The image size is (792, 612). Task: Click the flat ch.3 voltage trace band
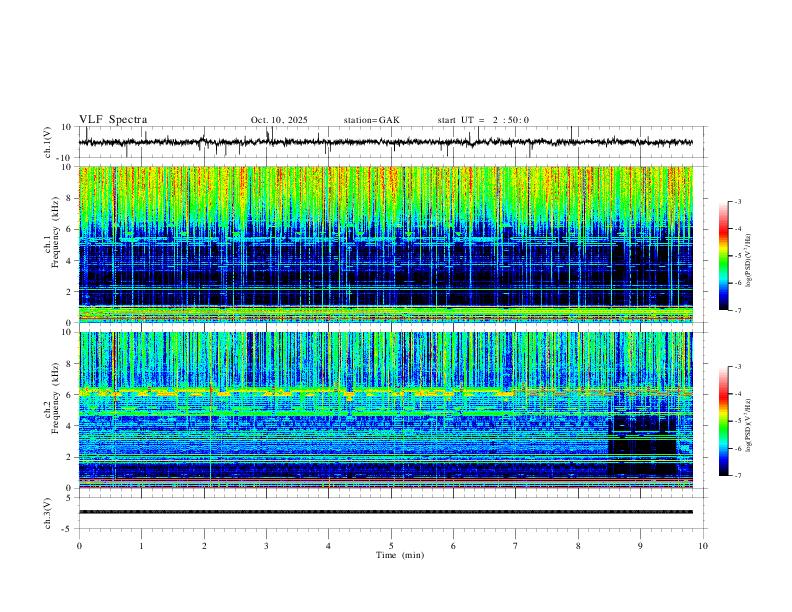click(385, 512)
